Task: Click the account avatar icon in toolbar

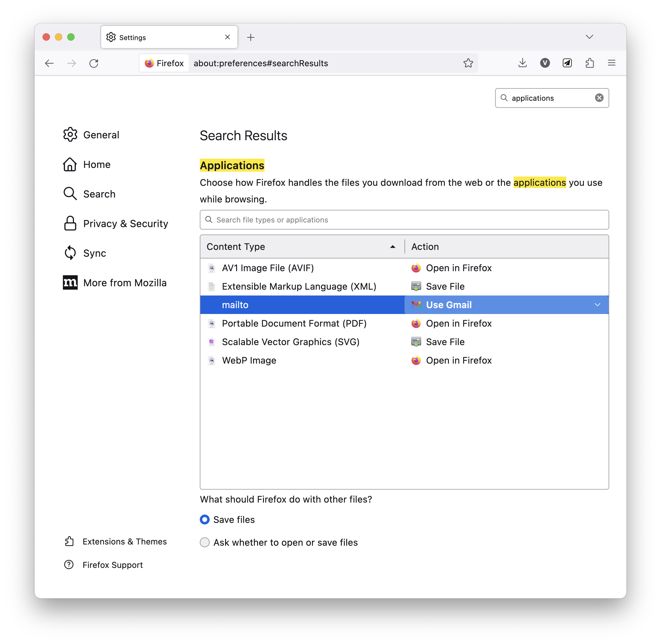Action: (x=545, y=63)
